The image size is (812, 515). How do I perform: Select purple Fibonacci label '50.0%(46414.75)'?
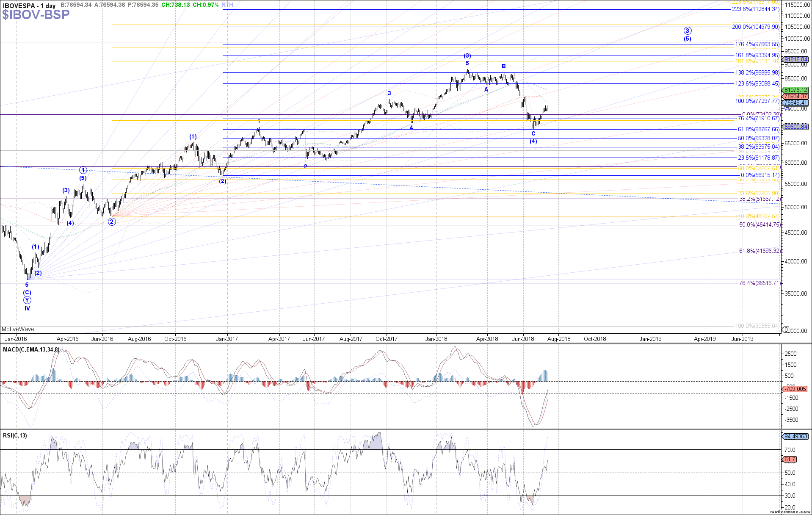coord(760,225)
